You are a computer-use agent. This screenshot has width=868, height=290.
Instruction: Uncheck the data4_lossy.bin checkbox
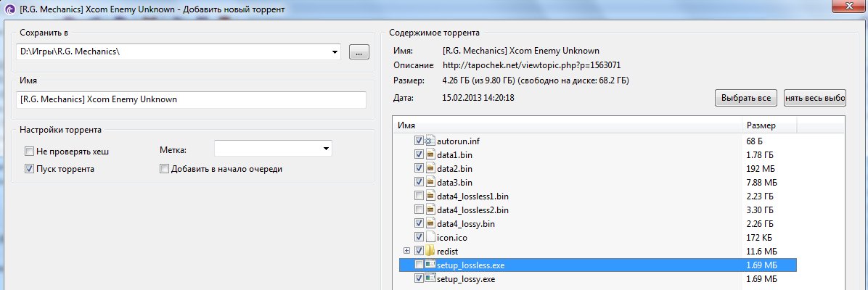coord(419,223)
